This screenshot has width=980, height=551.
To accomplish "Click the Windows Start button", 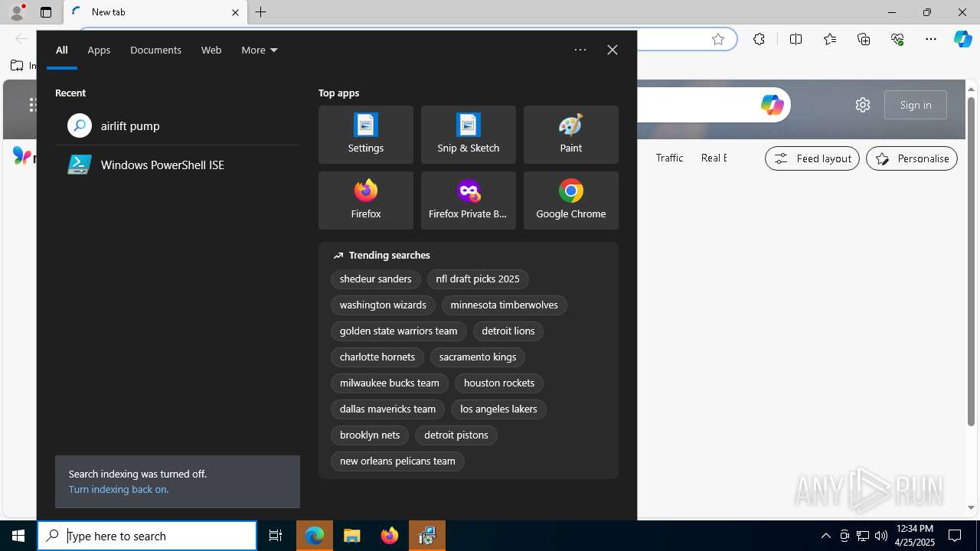I will (x=18, y=536).
